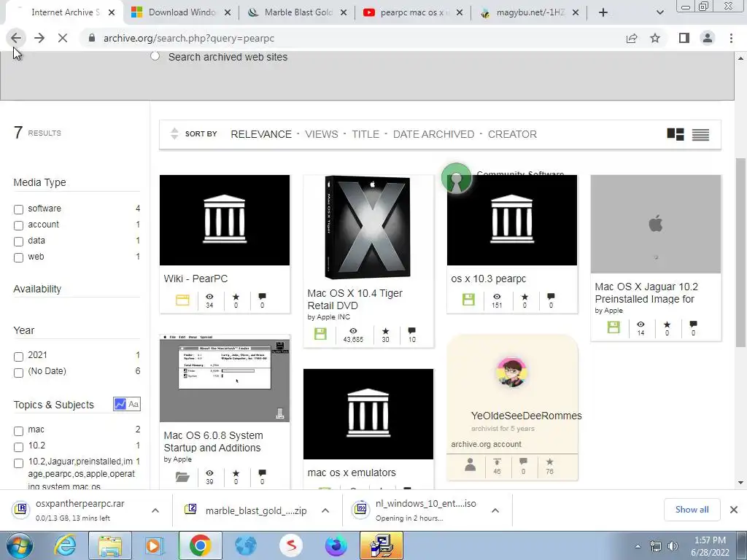This screenshot has width=747, height=560.
Task: Go back using the browser back arrow
Action: tap(16, 38)
